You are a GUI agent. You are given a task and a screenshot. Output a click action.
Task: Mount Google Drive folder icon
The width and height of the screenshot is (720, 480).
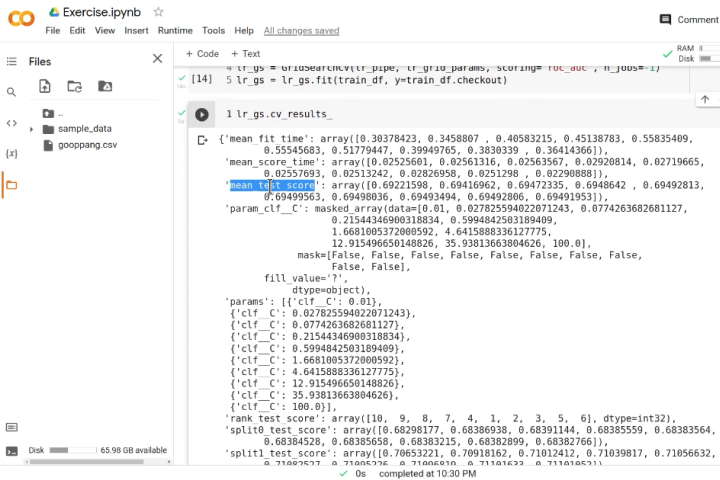click(105, 86)
